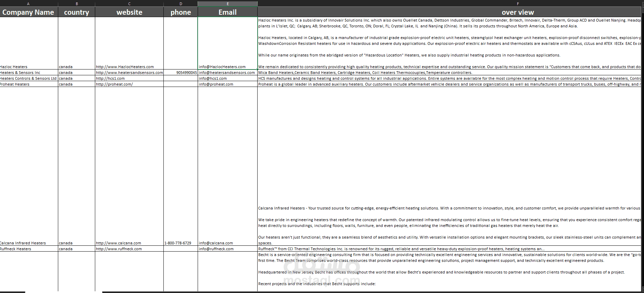The height and width of the screenshot is (293, 644).
Task: Select "Heaters Controls & Sensors Ltd" cell
Action: point(29,78)
